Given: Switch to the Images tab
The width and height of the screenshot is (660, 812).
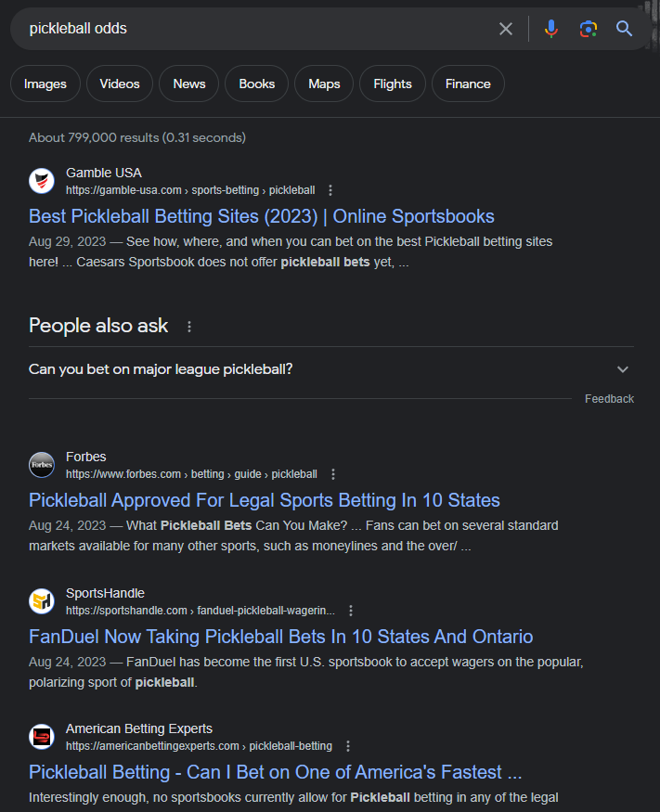Looking at the screenshot, I should coord(45,84).
